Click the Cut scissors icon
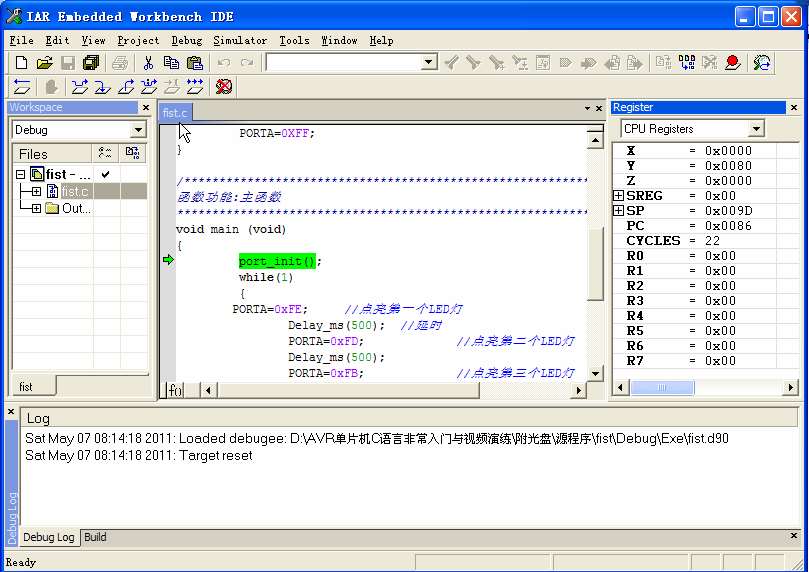The height and width of the screenshot is (572, 809). 147,63
